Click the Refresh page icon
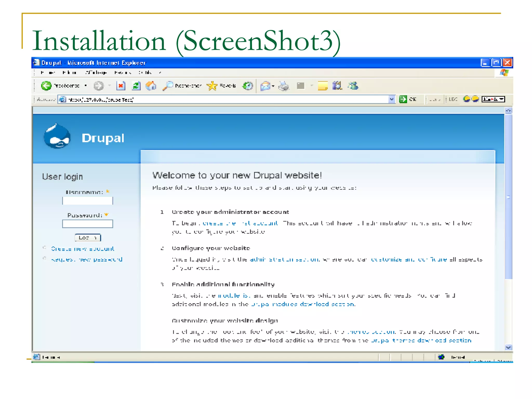The height and width of the screenshot is (399, 532). [136, 86]
